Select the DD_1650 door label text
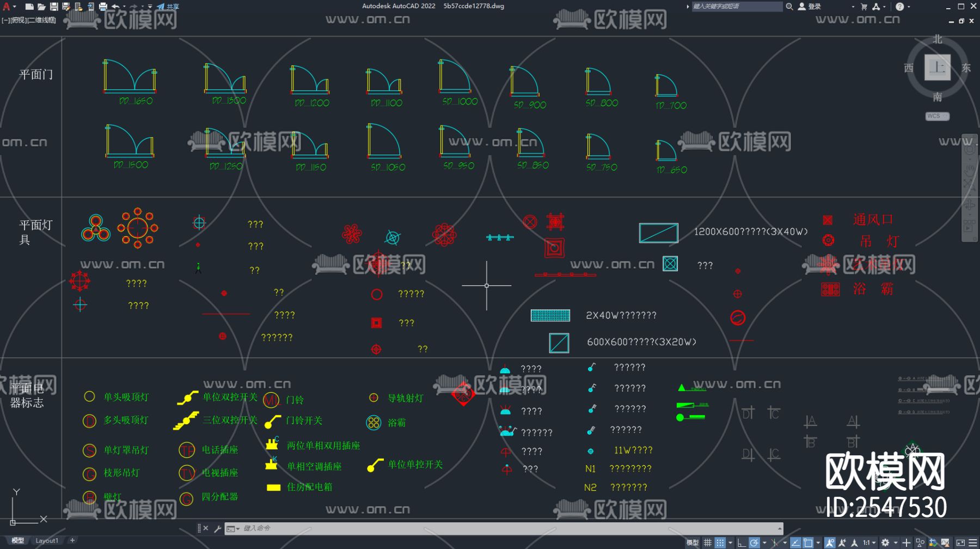The image size is (980, 549). pyautogui.click(x=136, y=101)
